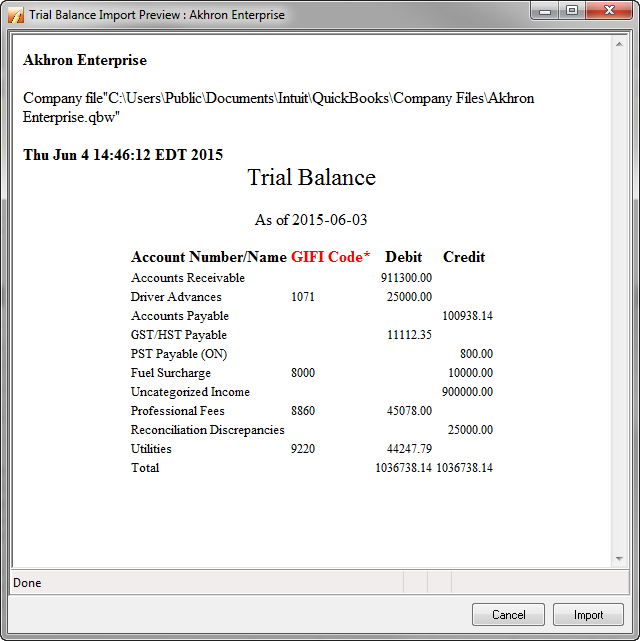
Task: Click the company file path text
Action: pyautogui.click(x=278, y=108)
